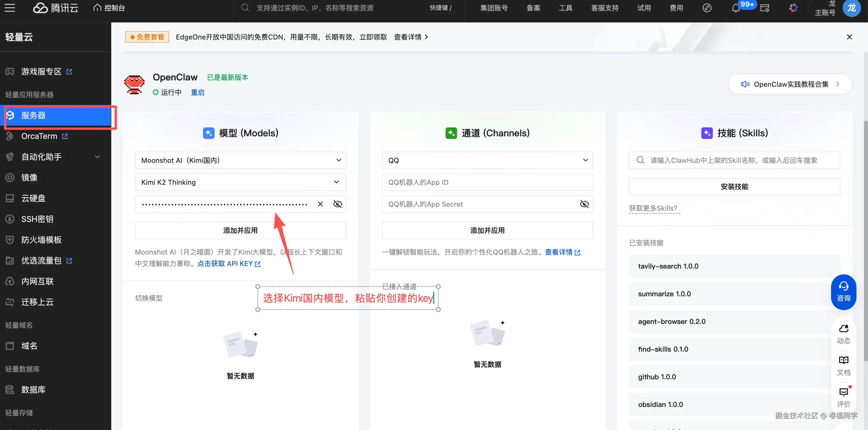Reveal the QQ App Secret value
868x430 pixels.
coord(584,204)
